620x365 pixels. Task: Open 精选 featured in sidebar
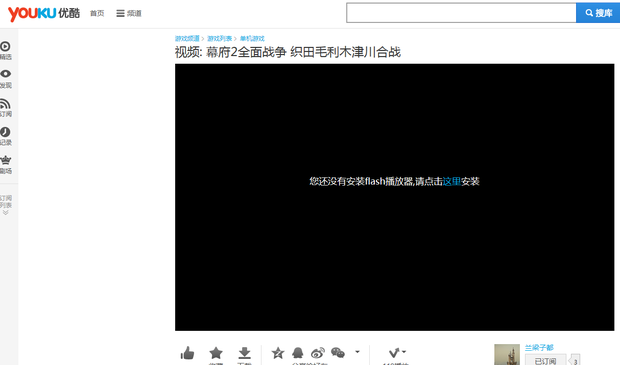click(x=6, y=51)
